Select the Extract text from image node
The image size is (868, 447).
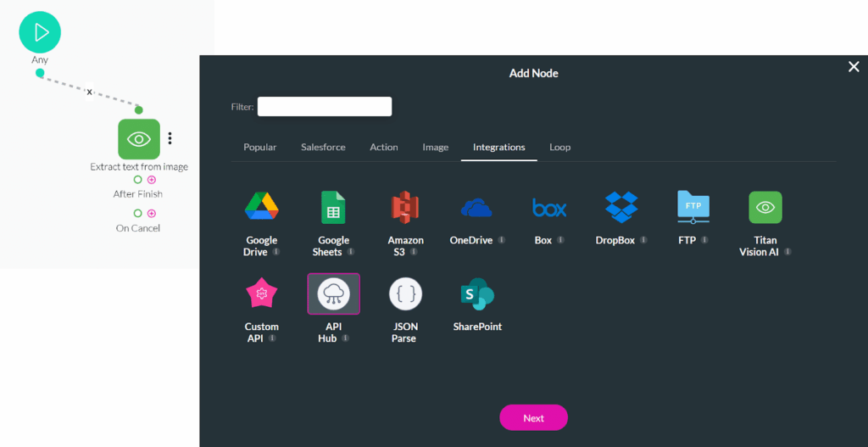pyautogui.click(x=139, y=139)
